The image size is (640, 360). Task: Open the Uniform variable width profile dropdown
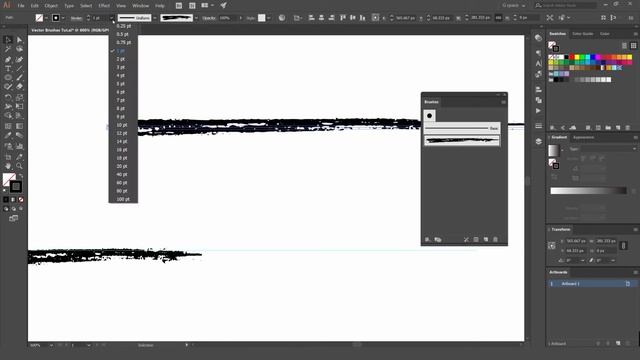pyautogui.click(x=155, y=18)
